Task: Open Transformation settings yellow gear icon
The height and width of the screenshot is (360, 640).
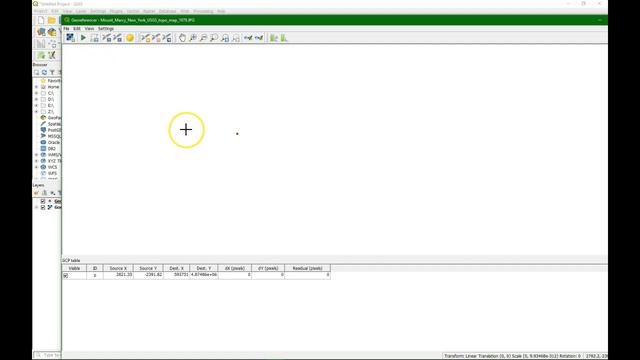Action: [x=130, y=38]
